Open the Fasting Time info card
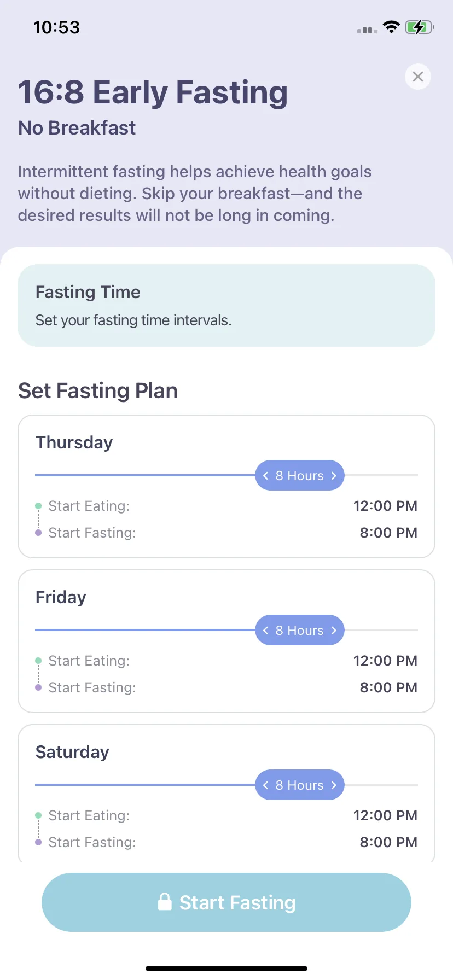453x980 pixels. click(x=226, y=305)
